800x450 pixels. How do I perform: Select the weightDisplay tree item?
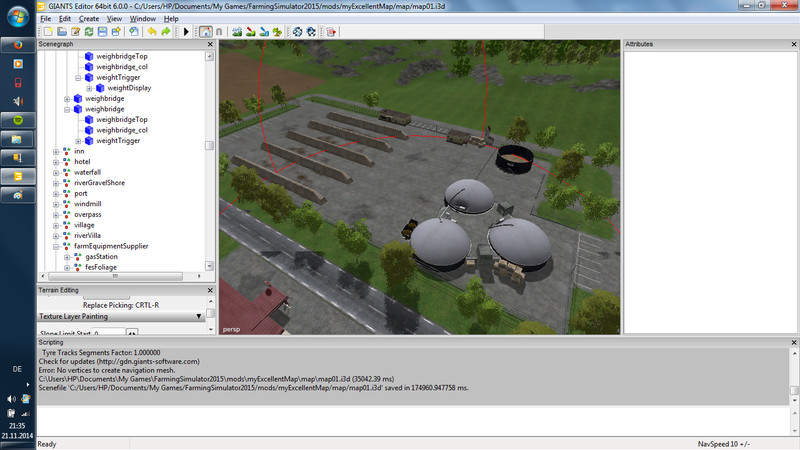pyautogui.click(x=129, y=88)
